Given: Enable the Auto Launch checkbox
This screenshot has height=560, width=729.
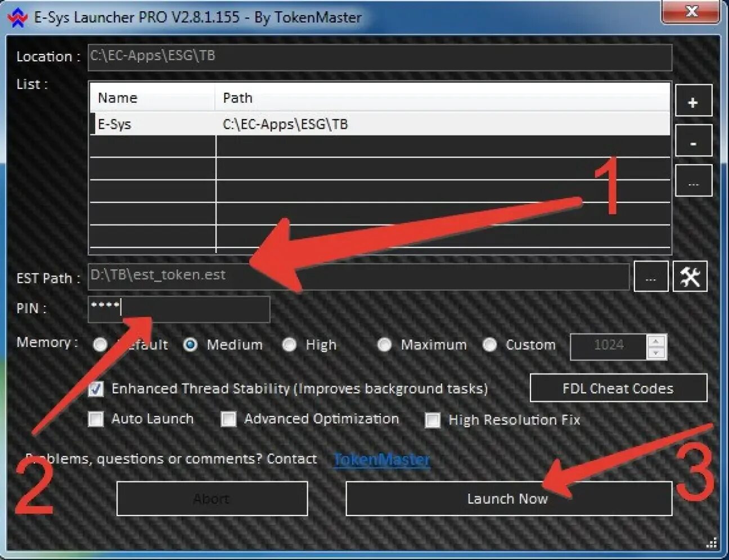Looking at the screenshot, I should (x=96, y=419).
